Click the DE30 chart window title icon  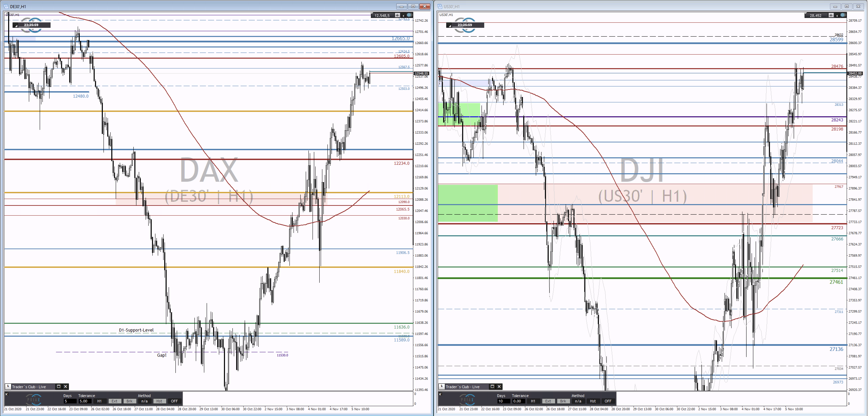6,6
